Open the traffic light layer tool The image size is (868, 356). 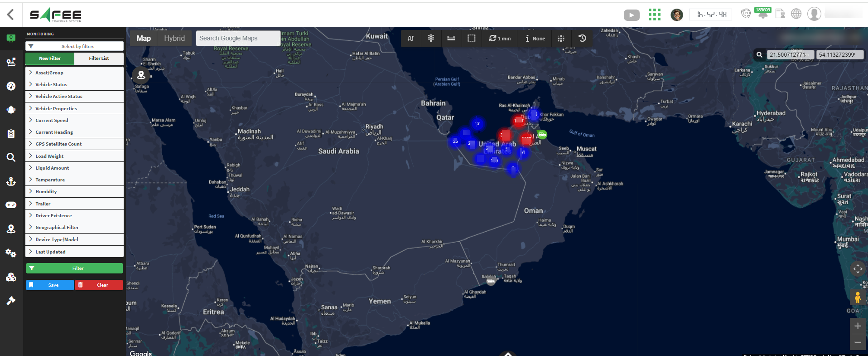[431, 39]
